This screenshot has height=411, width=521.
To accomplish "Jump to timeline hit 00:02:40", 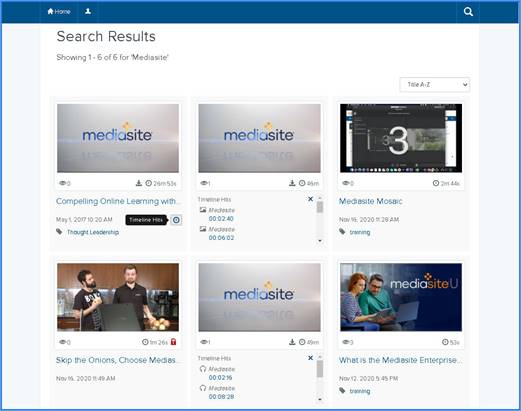I will pyautogui.click(x=221, y=219).
